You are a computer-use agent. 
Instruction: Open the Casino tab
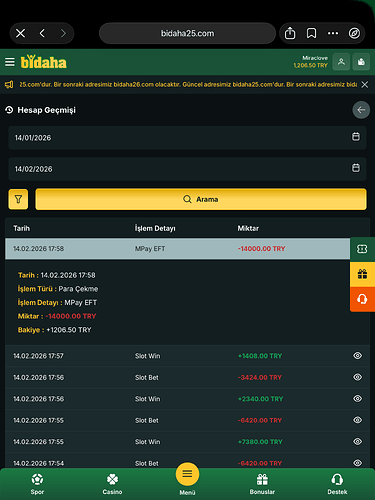pos(112,484)
